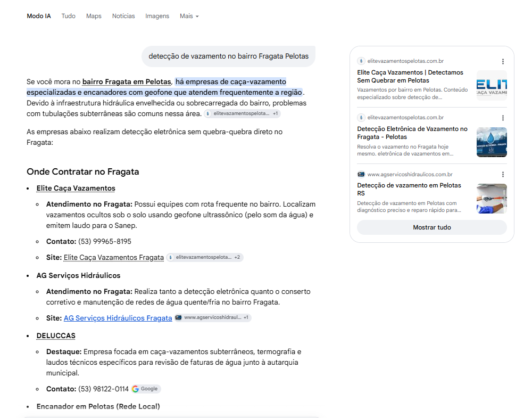Screen dimensions: 532x418
Task: Click the phone number (53) 99965-8195
Action: pyautogui.click(x=104, y=241)
